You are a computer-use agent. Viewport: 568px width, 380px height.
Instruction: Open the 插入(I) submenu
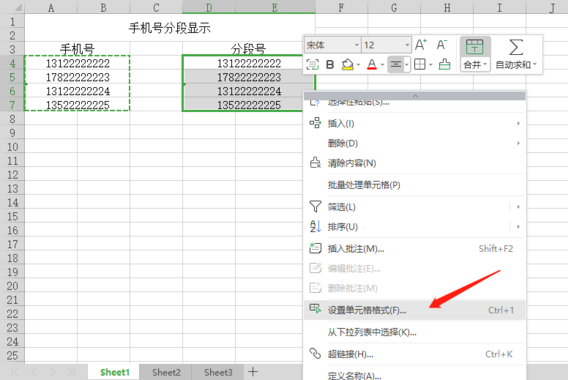(x=414, y=124)
